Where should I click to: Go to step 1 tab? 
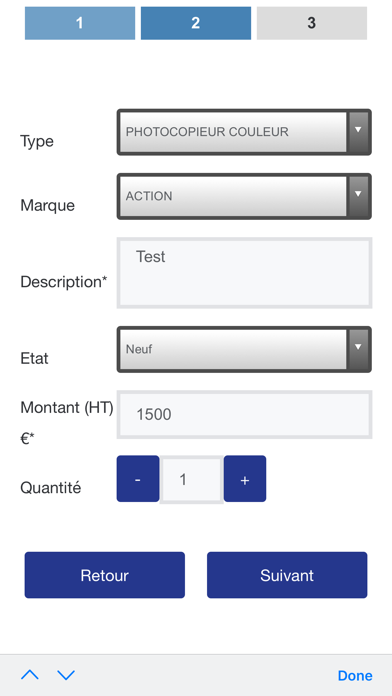pos(80,23)
